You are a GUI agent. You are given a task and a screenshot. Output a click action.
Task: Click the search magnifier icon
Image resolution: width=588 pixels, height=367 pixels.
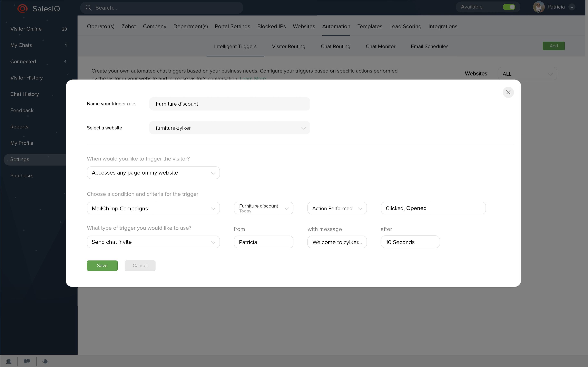click(x=89, y=8)
